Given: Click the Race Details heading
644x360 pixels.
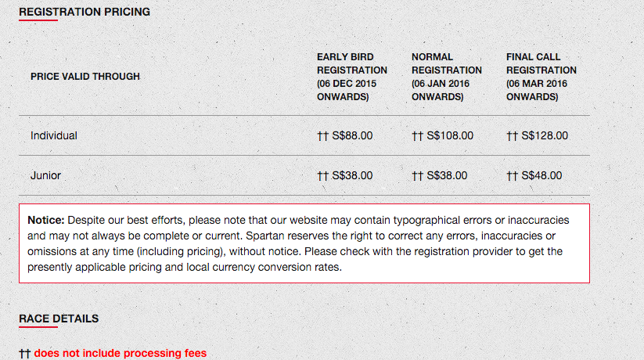Looking at the screenshot, I should 59,319.
